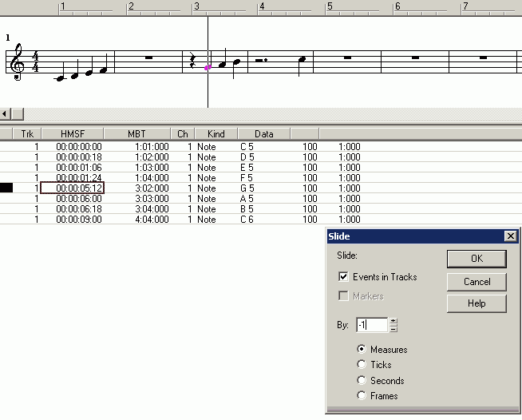Click the Kind column header

click(x=216, y=134)
